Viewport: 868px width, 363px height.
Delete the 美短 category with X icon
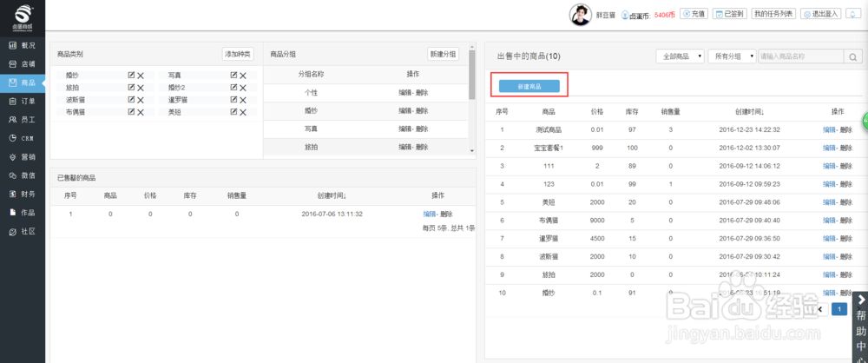243,112
